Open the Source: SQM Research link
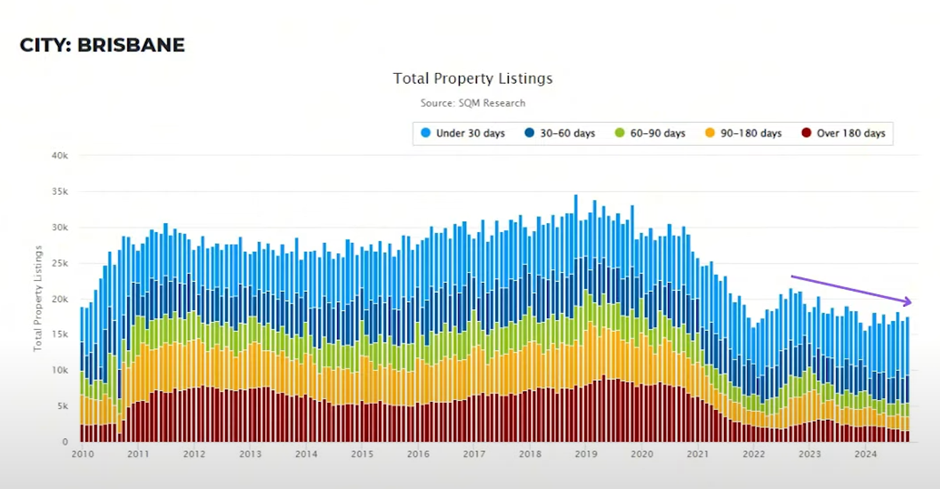The height and width of the screenshot is (489, 940). tap(473, 103)
